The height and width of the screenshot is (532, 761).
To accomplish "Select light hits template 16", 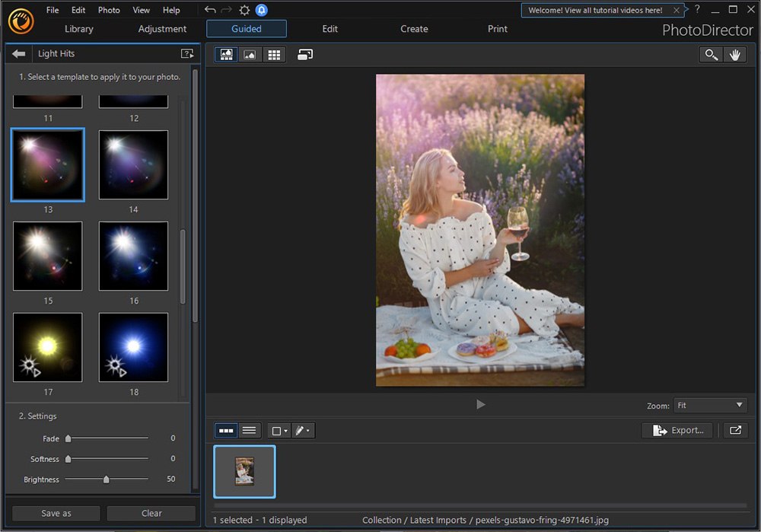I will pyautogui.click(x=133, y=256).
